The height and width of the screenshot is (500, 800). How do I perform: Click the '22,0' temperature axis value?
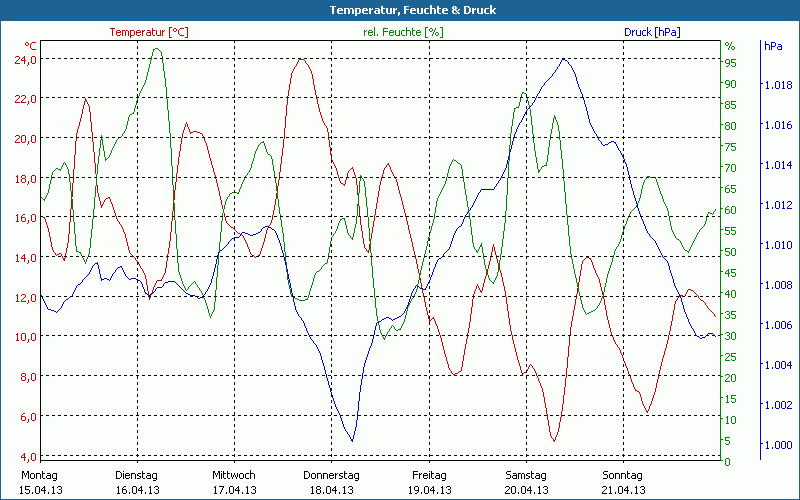(x=26, y=99)
